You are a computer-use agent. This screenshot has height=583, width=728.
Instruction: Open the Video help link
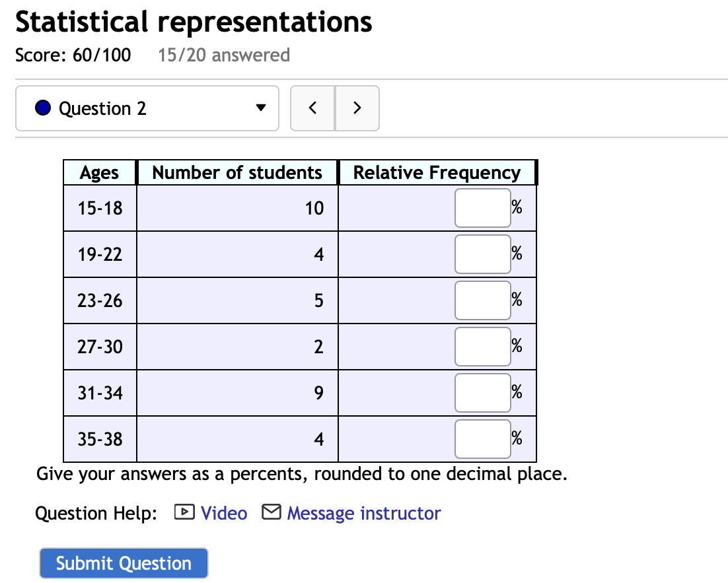point(225,512)
